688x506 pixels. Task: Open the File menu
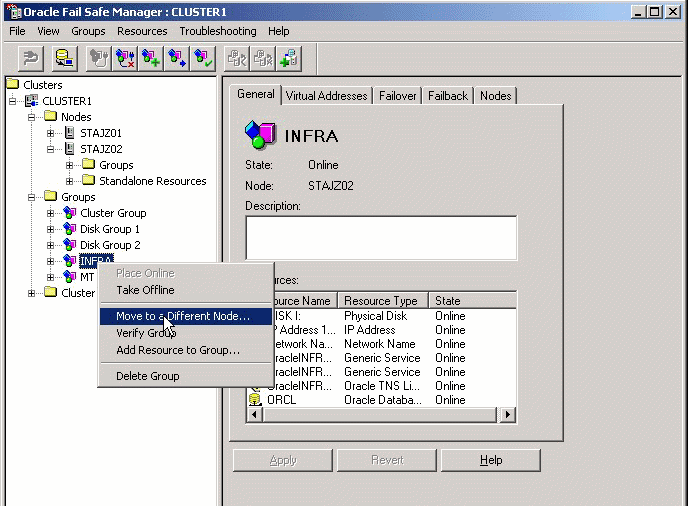click(17, 31)
